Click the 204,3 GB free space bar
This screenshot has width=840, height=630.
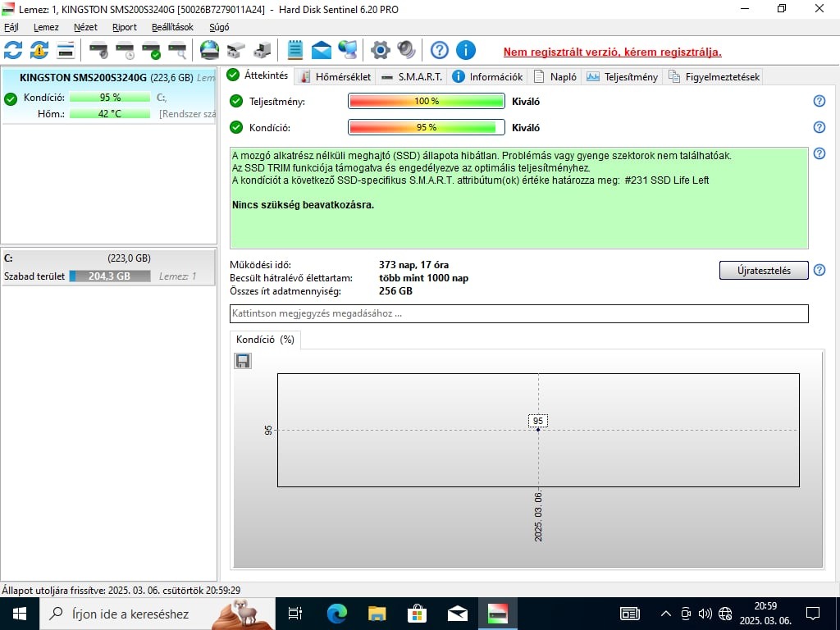point(110,276)
